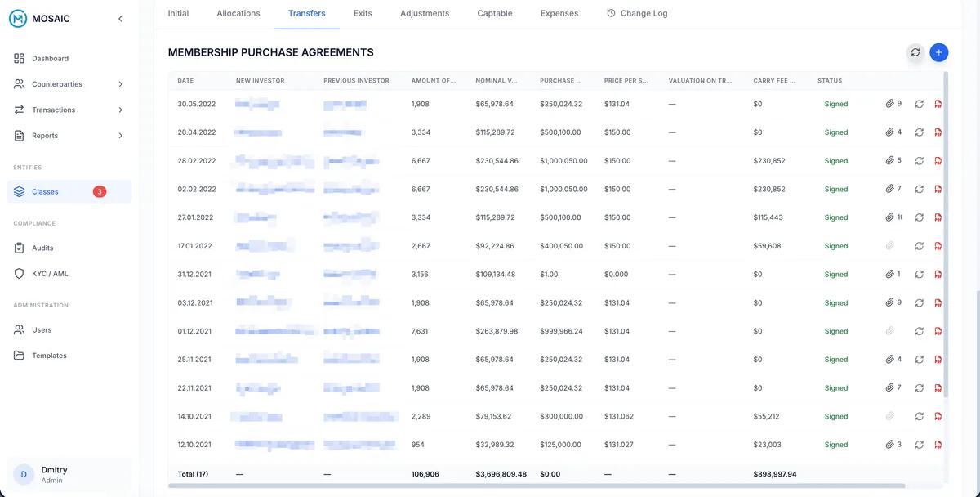The image size is (980, 497).
Task: Refresh the agreements table with the header button
Action: click(x=915, y=52)
